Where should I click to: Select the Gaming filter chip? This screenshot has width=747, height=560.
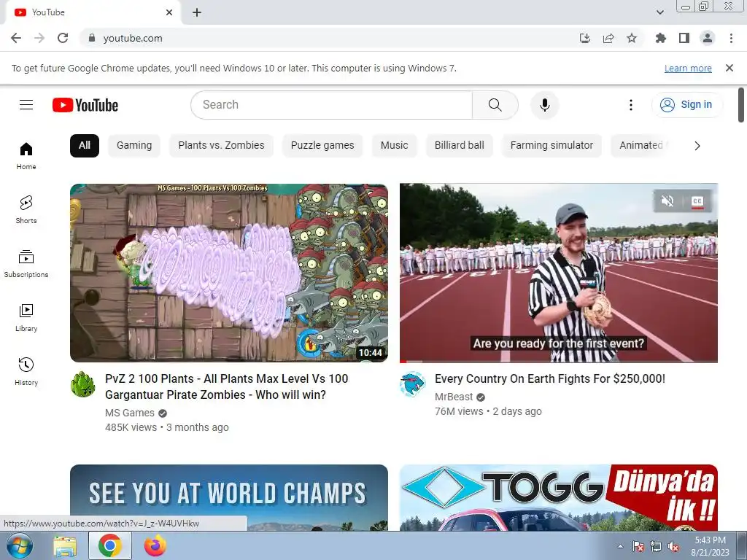point(134,145)
